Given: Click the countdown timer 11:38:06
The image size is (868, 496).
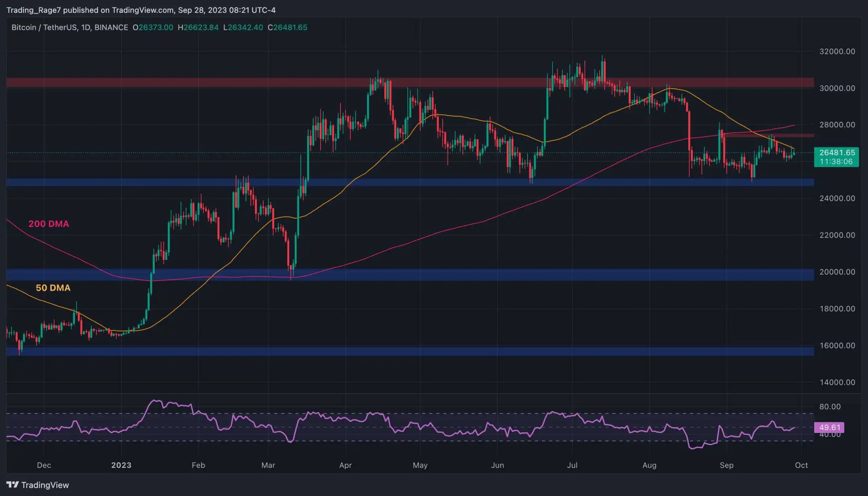Looking at the screenshot, I should (836, 162).
